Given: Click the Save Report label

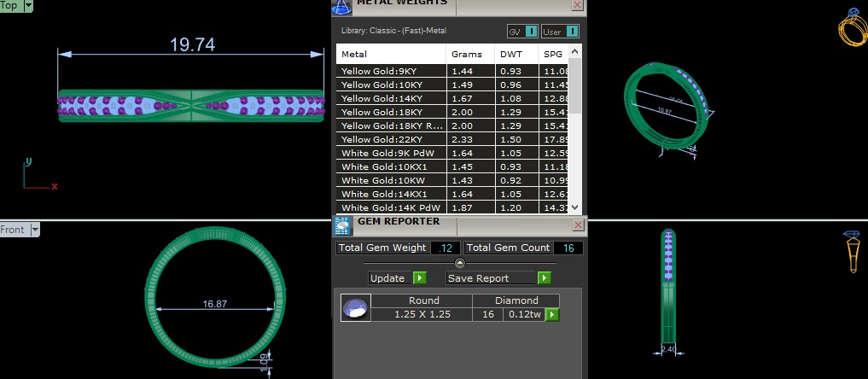Looking at the screenshot, I should tap(478, 277).
